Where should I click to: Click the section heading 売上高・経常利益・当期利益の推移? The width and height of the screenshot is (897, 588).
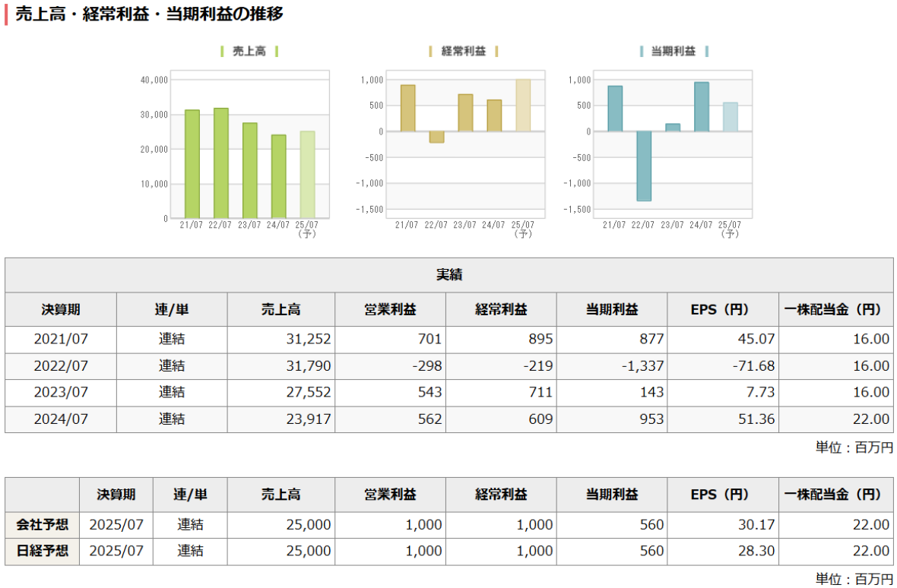[x=149, y=14]
